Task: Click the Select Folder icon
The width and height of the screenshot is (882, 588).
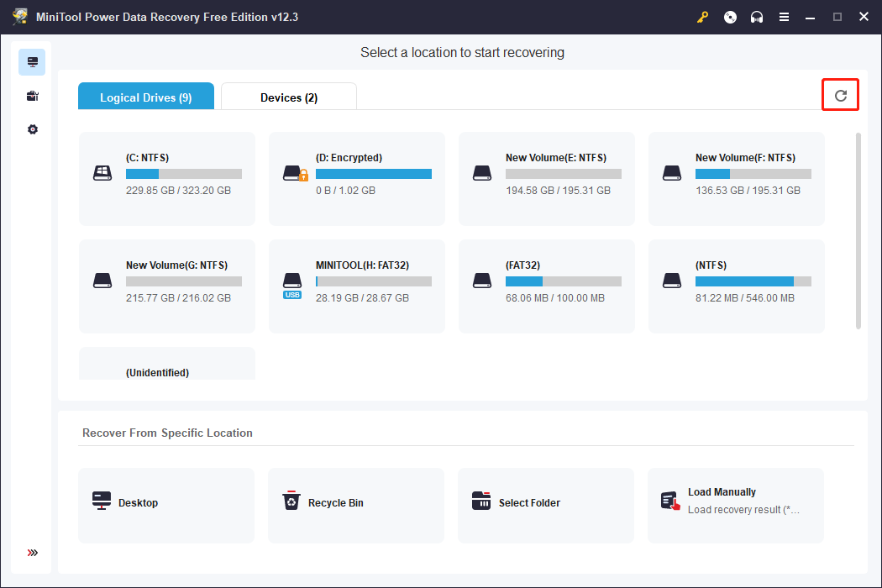Action: pyautogui.click(x=481, y=501)
